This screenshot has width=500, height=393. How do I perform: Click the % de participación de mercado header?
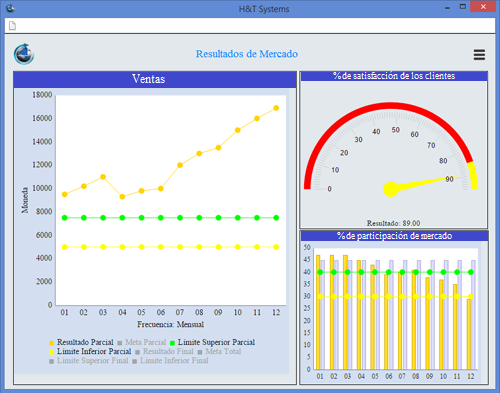(394, 236)
